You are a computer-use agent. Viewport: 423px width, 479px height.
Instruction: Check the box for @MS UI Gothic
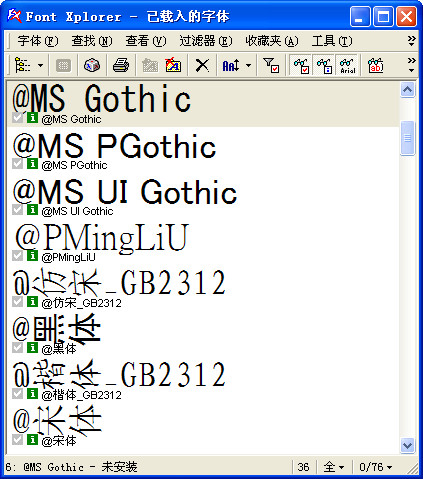point(17,210)
